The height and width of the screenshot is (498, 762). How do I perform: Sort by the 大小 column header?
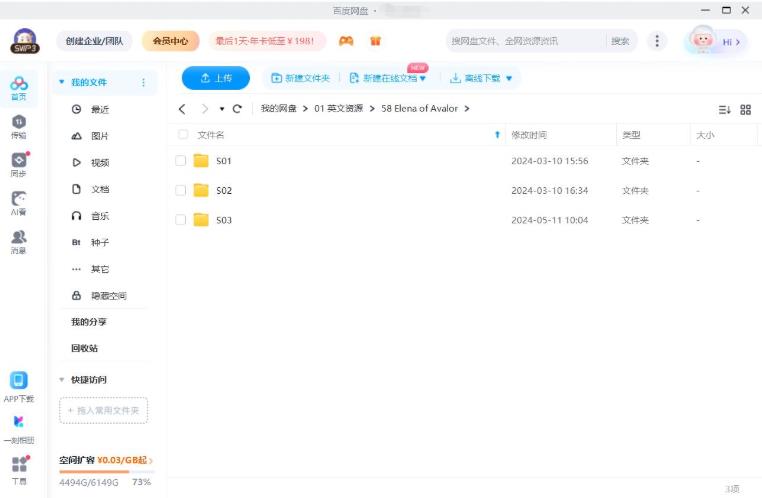click(x=705, y=135)
